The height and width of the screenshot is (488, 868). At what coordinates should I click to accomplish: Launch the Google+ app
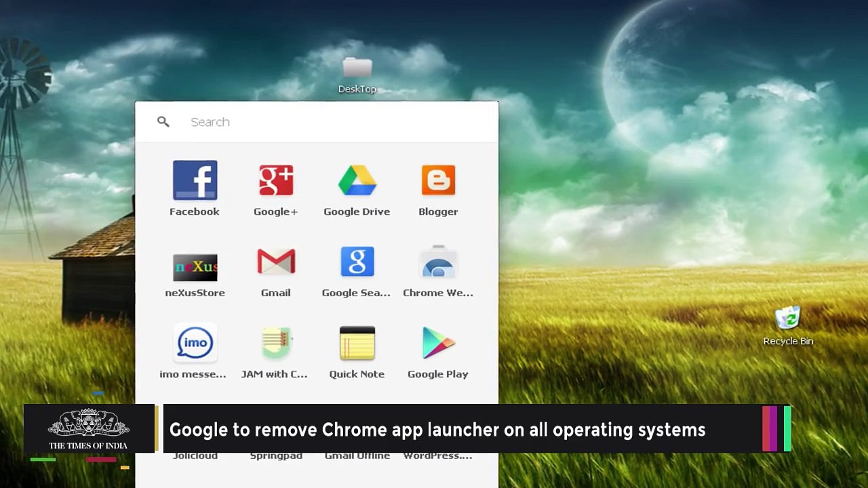(276, 180)
